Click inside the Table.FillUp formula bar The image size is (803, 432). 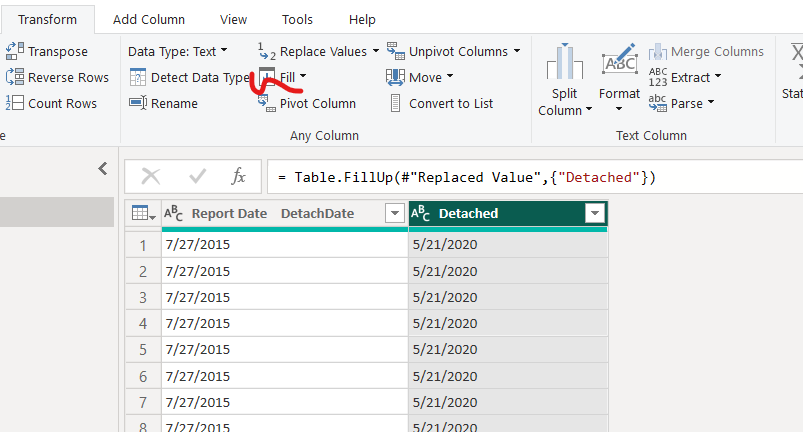(x=535, y=177)
